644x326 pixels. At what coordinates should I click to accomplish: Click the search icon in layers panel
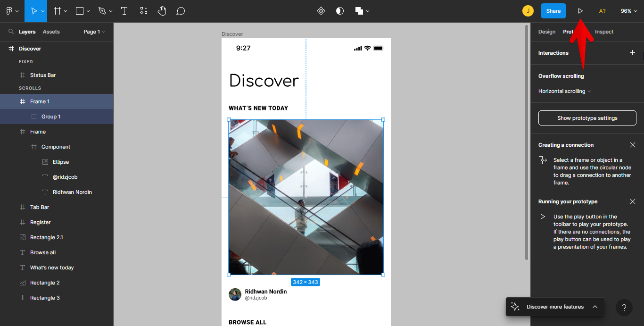pos(11,32)
